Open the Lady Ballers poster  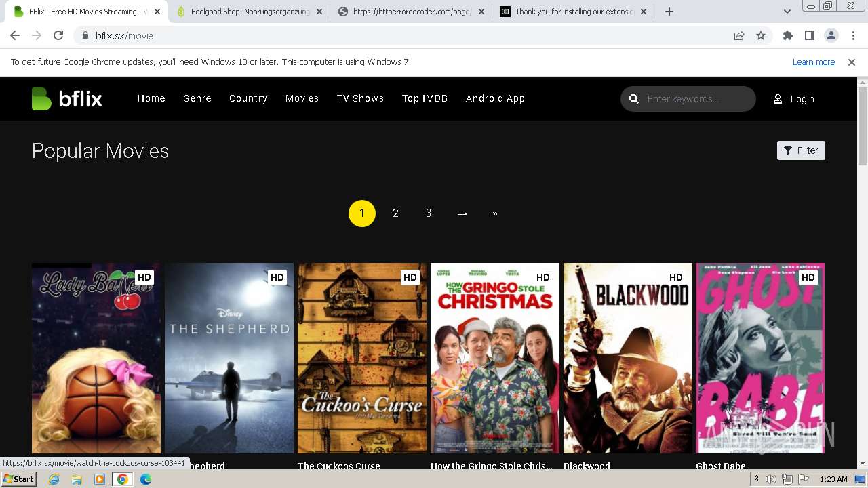[x=96, y=359]
